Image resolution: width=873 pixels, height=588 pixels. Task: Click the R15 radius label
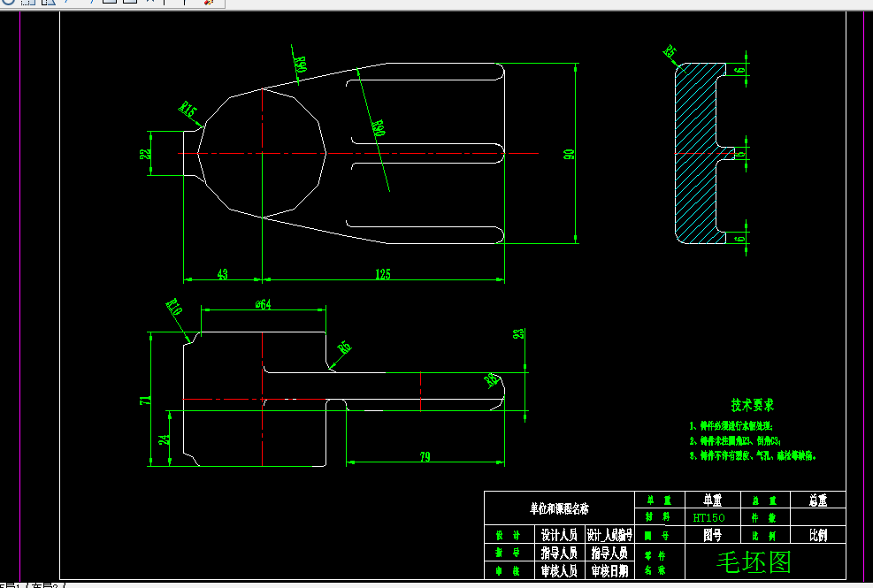click(188, 109)
